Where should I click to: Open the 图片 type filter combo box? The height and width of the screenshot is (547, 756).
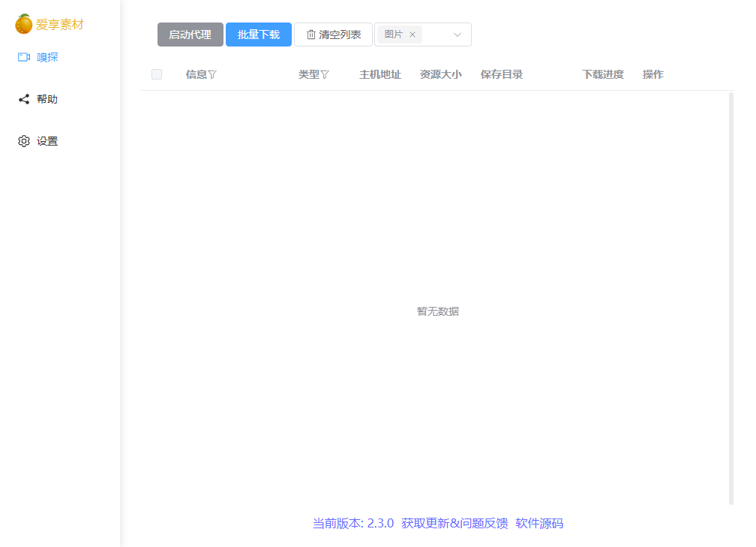436,35
